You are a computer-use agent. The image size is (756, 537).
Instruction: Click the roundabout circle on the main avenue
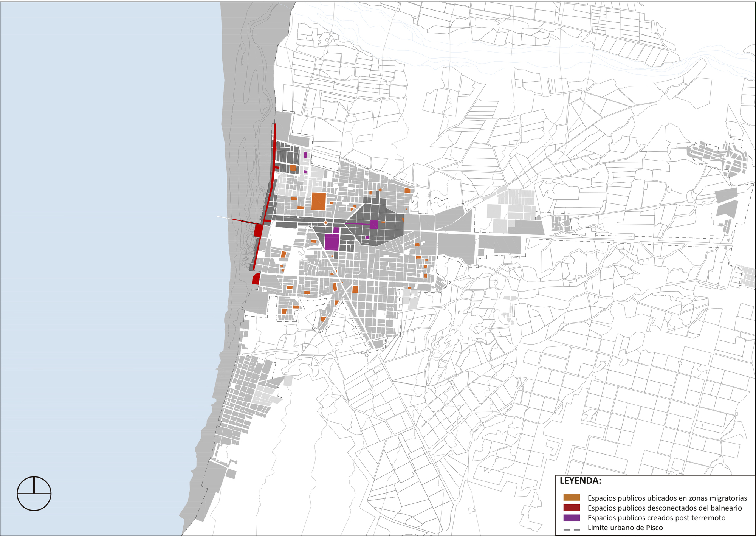click(x=325, y=223)
